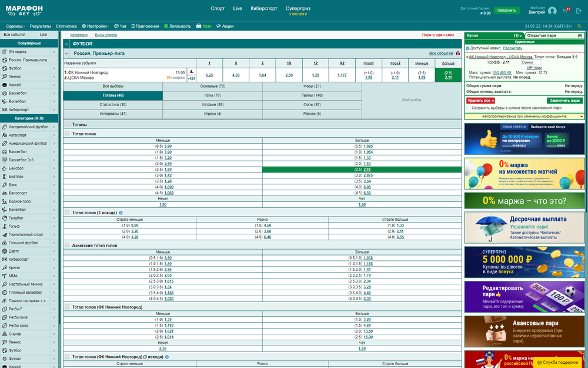Tick the Виды спорта checkbox
The image size is (588, 368).
(92, 35)
